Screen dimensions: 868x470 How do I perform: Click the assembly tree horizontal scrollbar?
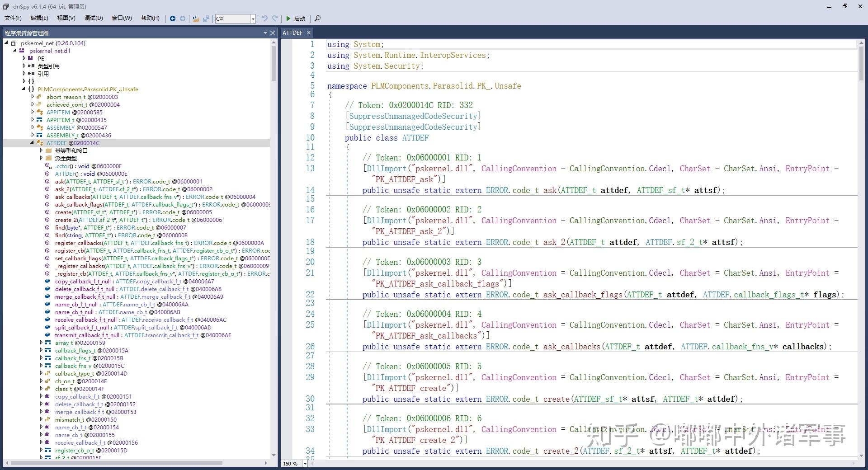[117, 463]
